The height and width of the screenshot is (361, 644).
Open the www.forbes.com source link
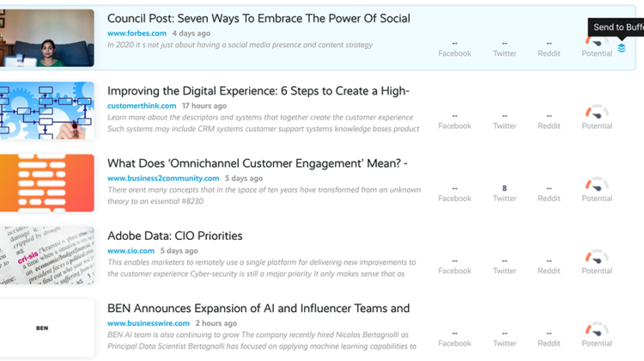point(137,34)
